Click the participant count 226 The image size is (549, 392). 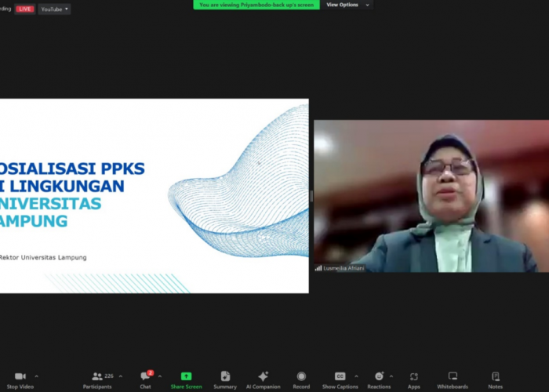click(109, 376)
